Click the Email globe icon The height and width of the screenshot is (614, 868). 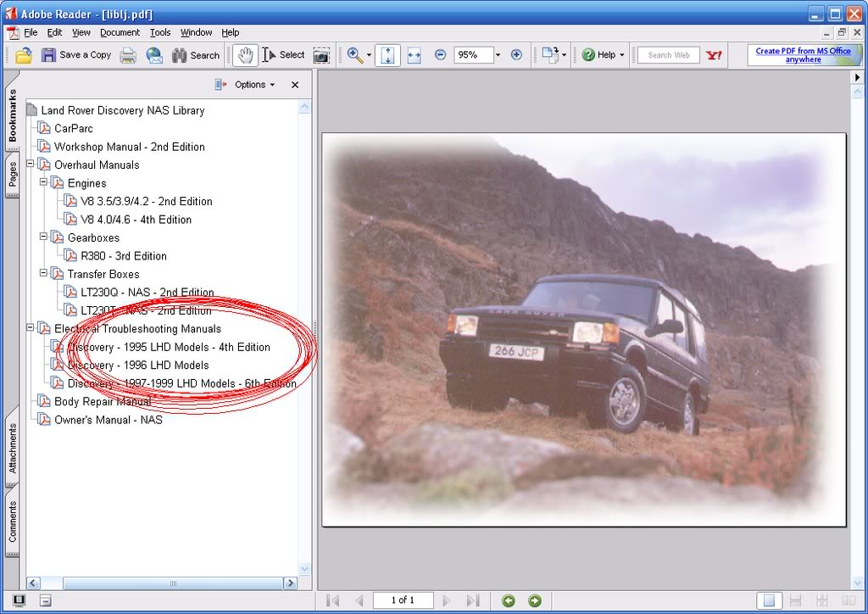[154, 55]
